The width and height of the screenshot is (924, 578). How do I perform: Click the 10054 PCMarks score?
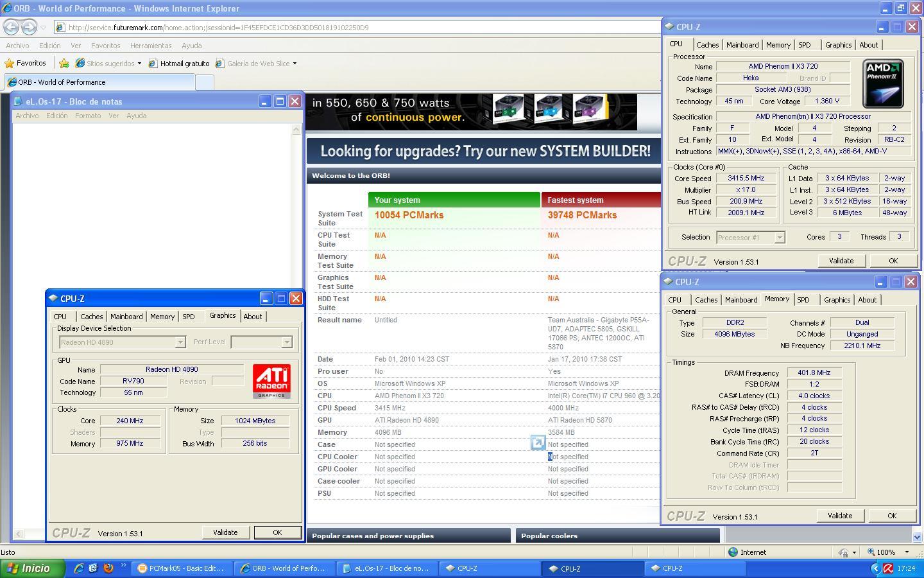(x=409, y=215)
